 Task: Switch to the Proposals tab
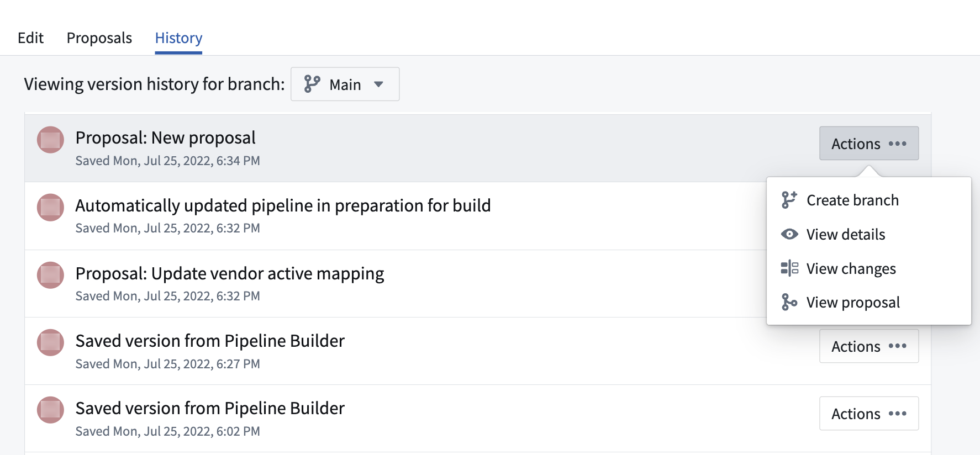click(x=99, y=38)
